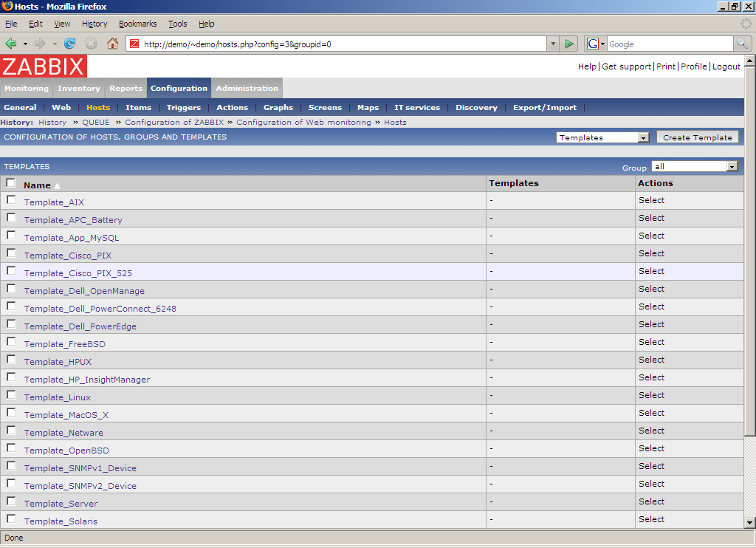Click the page vertical scrollbar thumb
Viewport: 756px width, 548px height.
(x=750, y=251)
